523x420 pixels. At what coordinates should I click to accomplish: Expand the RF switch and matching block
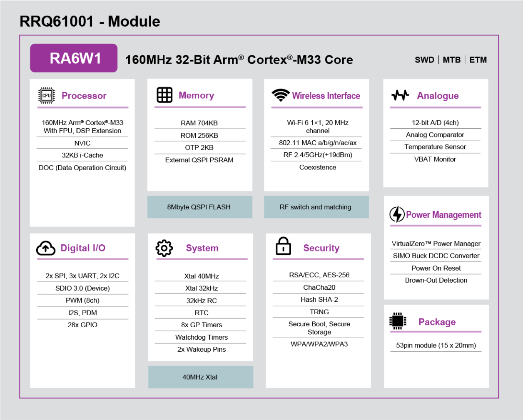pyautogui.click(x=316, y=206)
